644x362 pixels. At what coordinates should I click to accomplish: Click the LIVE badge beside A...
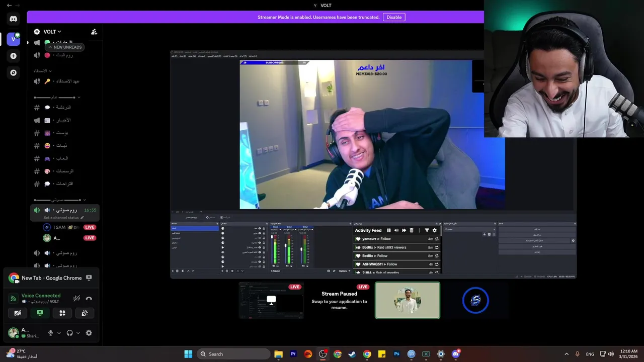[90, 238]
